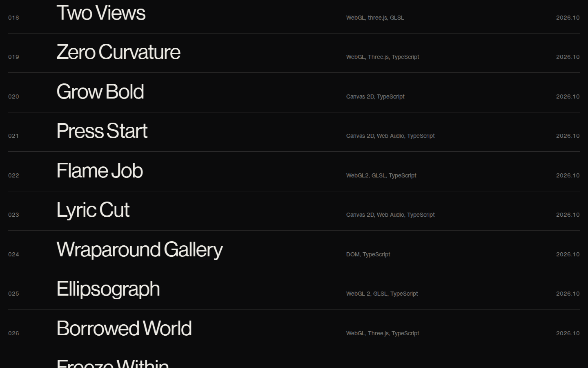Click index number 023
Image resolution: width=588 pixels, height=368 pixels.
13,215
